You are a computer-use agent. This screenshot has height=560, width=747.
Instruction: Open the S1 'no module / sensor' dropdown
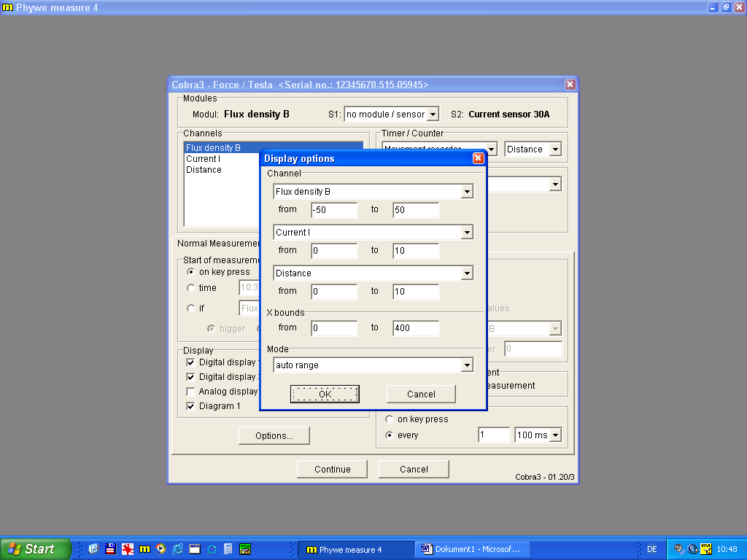[433, 114]
